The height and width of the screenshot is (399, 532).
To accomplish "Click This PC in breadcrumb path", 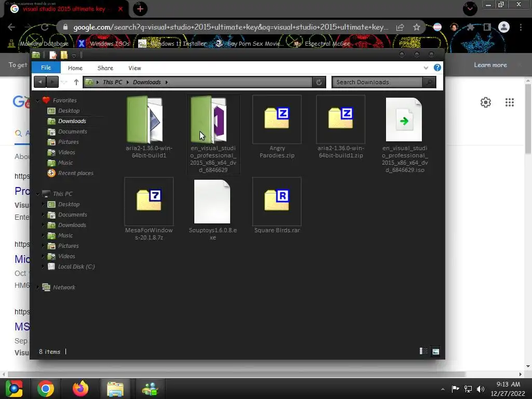I will tap(112, 82).
